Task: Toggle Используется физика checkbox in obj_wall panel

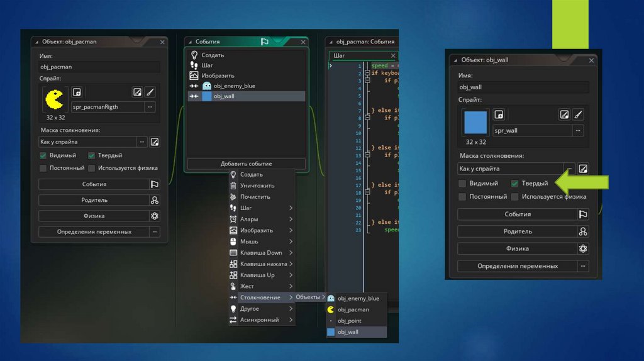Action: (x=514, y=197)
